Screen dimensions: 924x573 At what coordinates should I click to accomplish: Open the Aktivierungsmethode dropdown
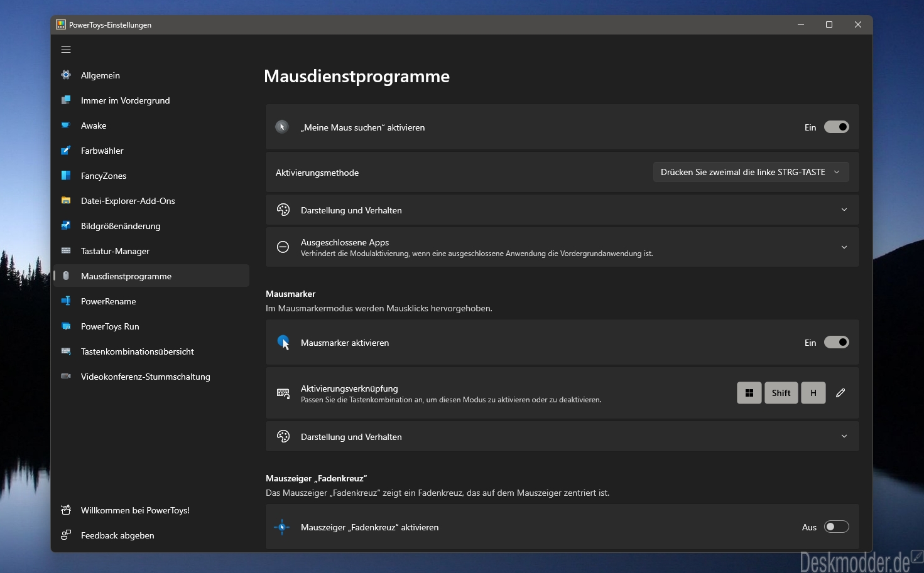(751, 172)
